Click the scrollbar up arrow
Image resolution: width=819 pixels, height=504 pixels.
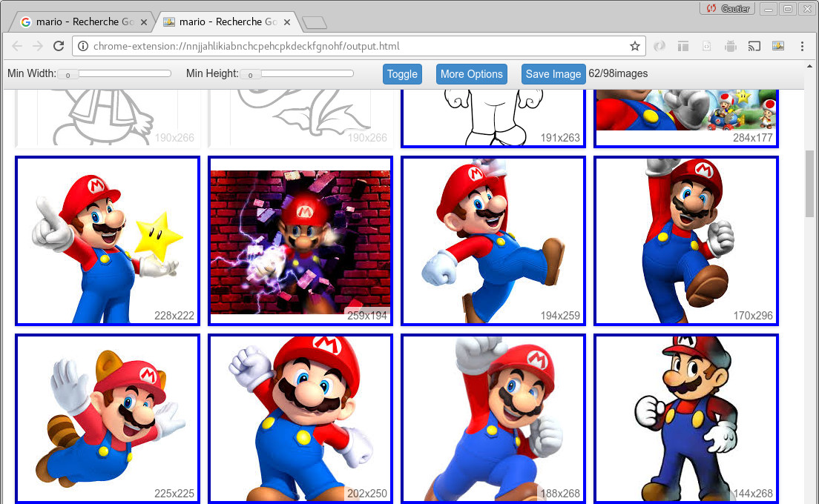tap(809, 66)
